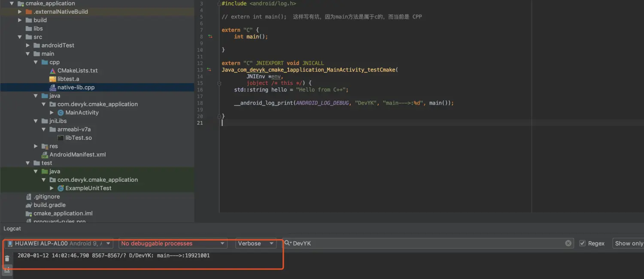Click the fold marker on line 3

(x=219, y=3)
